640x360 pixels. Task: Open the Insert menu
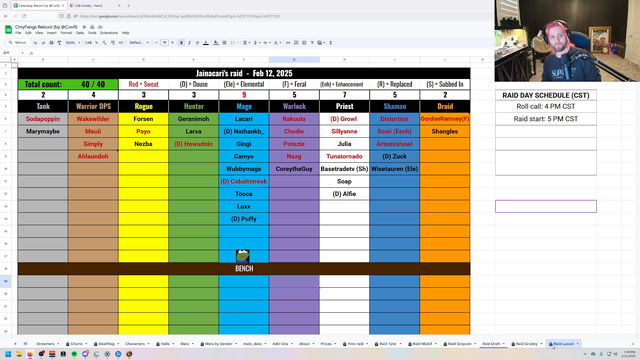[x=51, y=33]
